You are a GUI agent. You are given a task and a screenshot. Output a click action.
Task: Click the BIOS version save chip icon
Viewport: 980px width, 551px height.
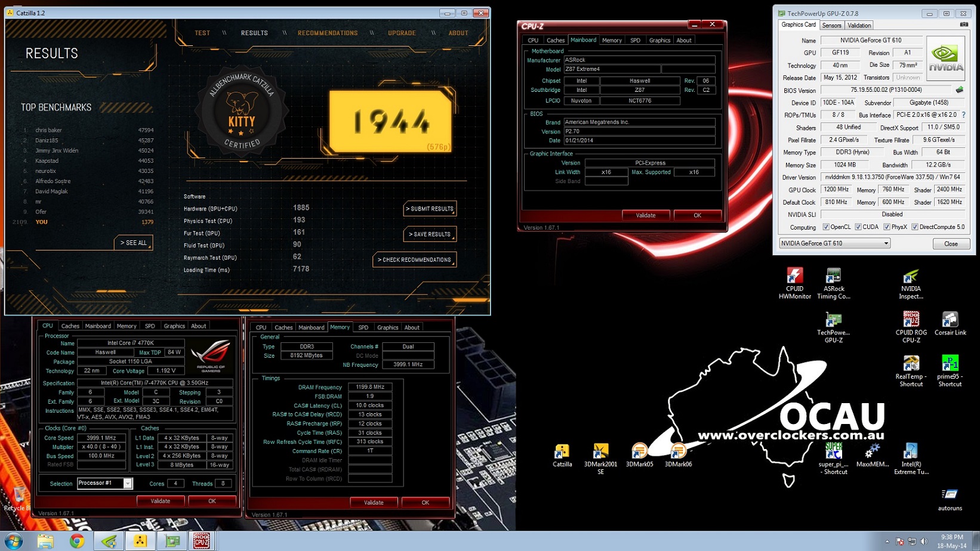(x=959, y=90)
